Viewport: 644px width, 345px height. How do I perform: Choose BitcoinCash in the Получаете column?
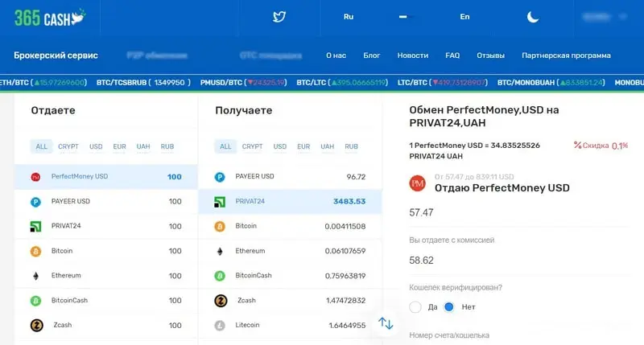pyautogui.click(x=254, y=275)
